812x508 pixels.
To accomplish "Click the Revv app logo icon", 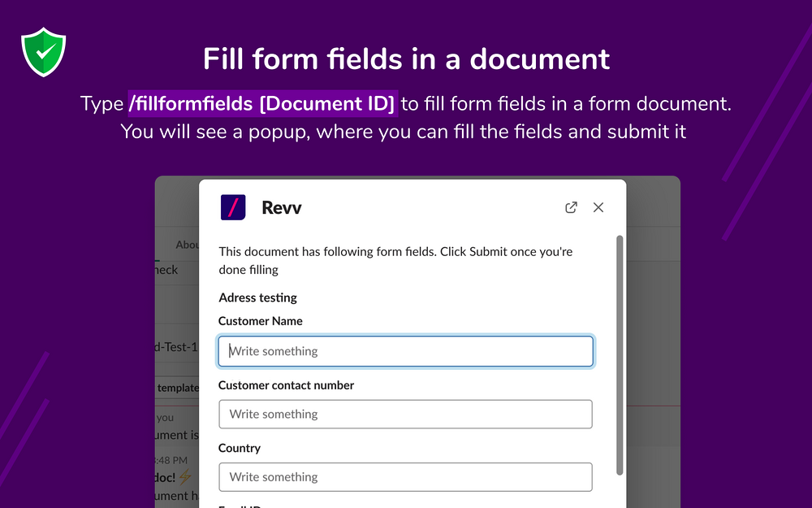I will point(233,207).
